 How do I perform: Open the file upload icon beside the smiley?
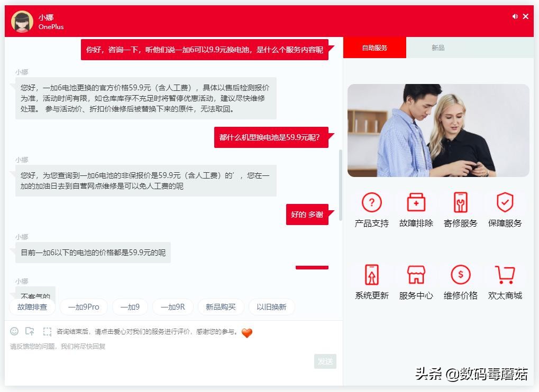30,331
